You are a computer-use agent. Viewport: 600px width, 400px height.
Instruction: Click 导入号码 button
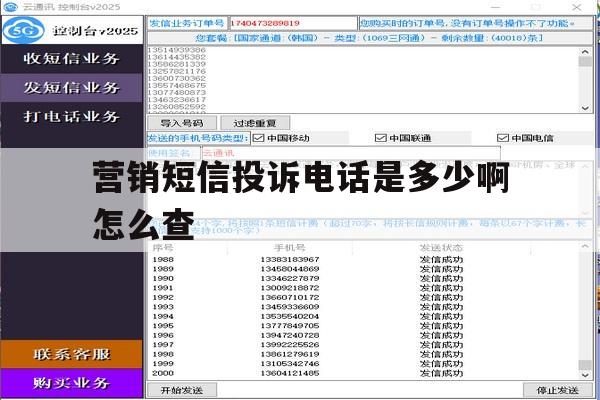pyautogui.click(x=182, y=123)
